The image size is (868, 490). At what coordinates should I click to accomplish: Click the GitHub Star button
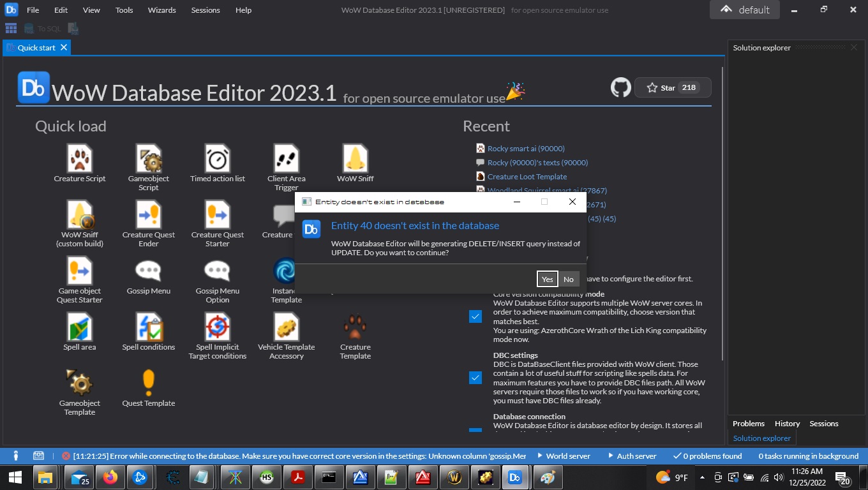673,87
